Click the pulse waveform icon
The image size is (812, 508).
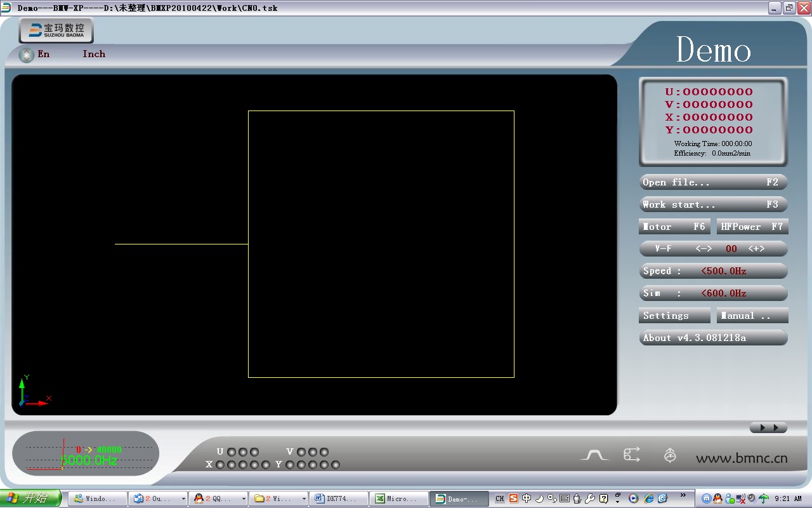594,455
